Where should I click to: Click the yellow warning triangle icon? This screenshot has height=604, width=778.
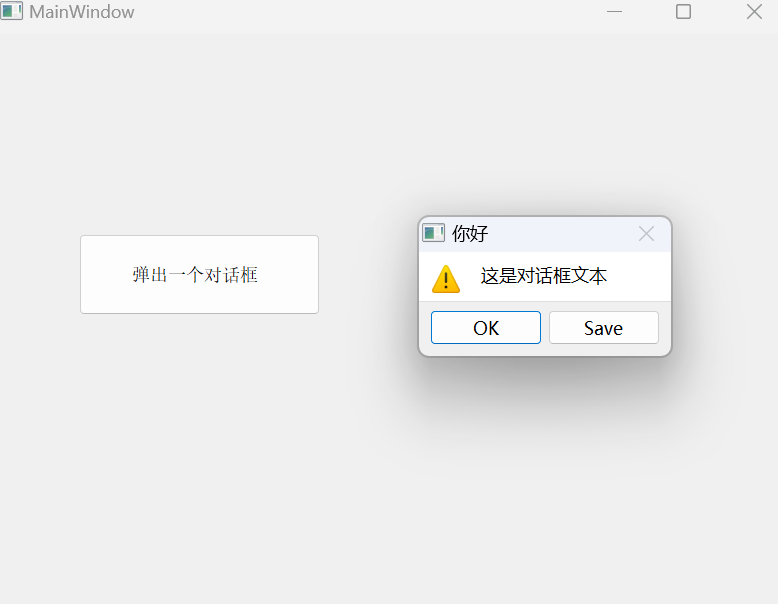(446, 279)
